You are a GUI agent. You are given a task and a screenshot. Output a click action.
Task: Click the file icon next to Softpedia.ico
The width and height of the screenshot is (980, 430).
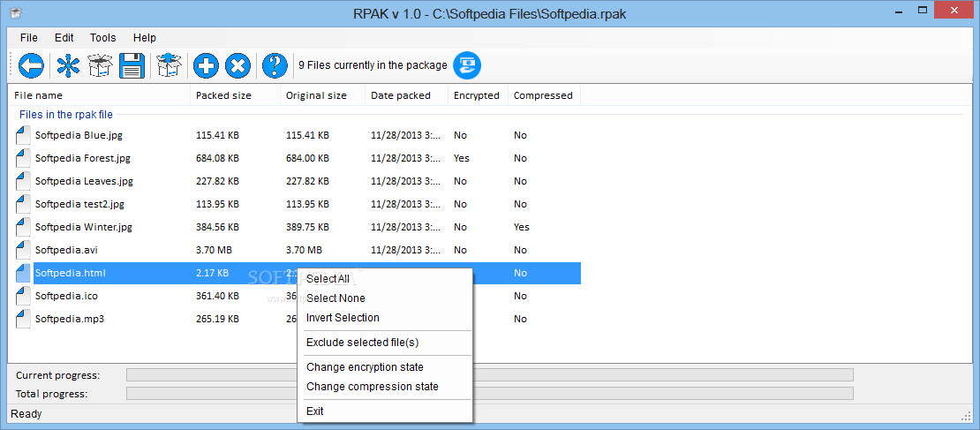click(23, 296)
